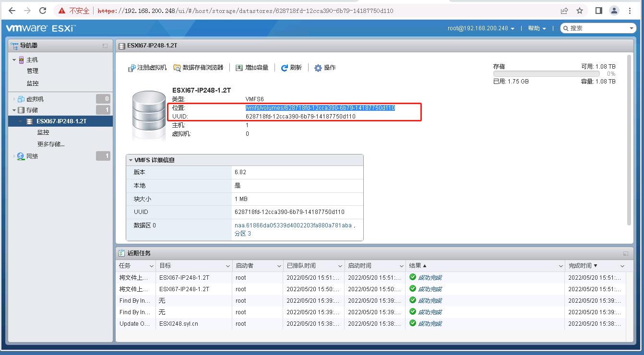The image size is (644, 355).
Task: Refresh the datastore view
Action: (291, 68)
